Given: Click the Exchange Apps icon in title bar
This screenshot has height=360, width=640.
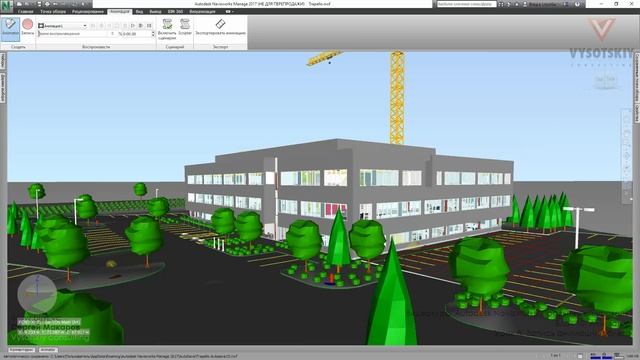Looking at the screenshot, I should 566,4.
